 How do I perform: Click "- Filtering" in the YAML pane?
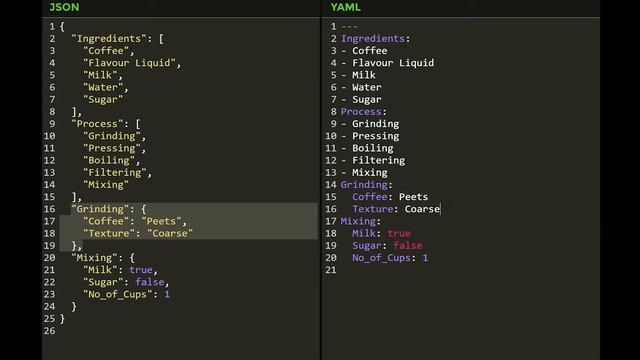(373, 161)
